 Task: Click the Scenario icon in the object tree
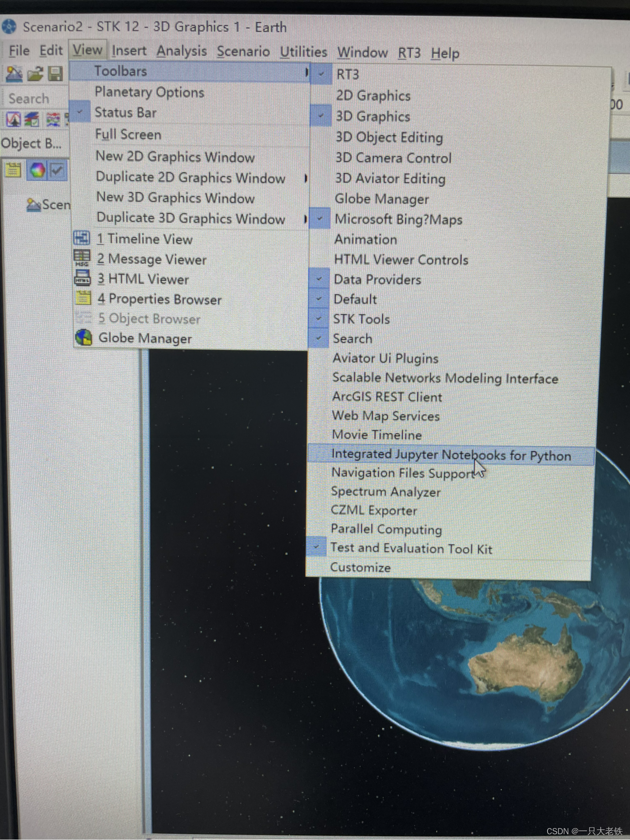point(34,205)
